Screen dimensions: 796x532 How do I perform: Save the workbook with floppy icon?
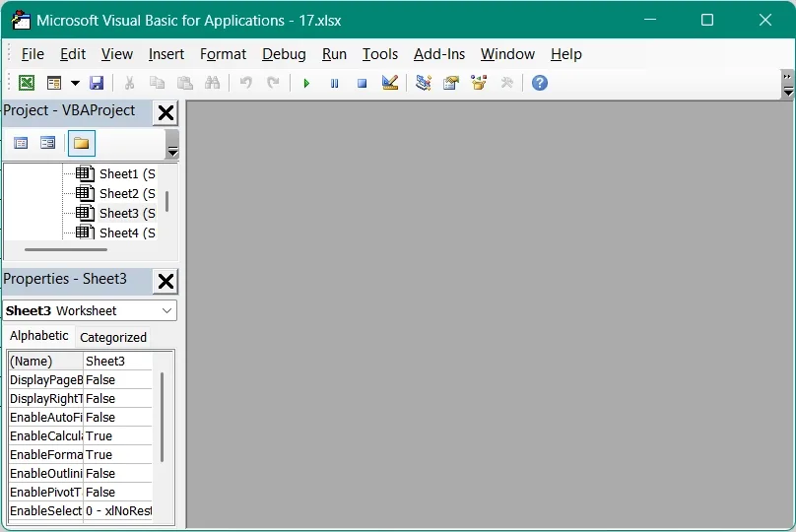(97, 83)
